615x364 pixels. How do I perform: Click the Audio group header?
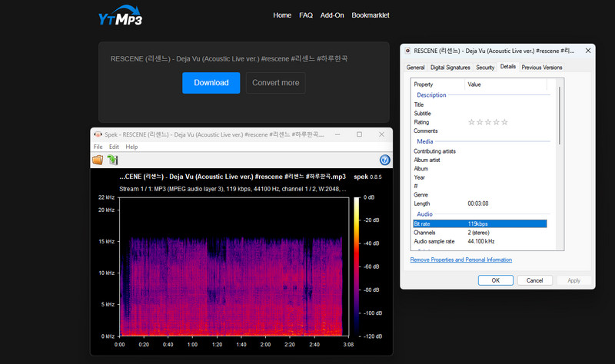tap(424, 214)
